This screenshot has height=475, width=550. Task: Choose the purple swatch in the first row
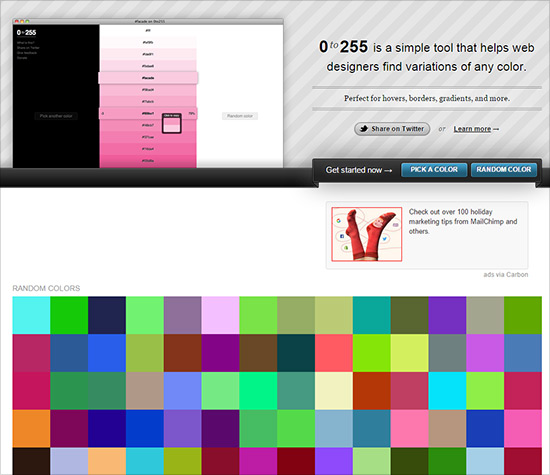447,315
